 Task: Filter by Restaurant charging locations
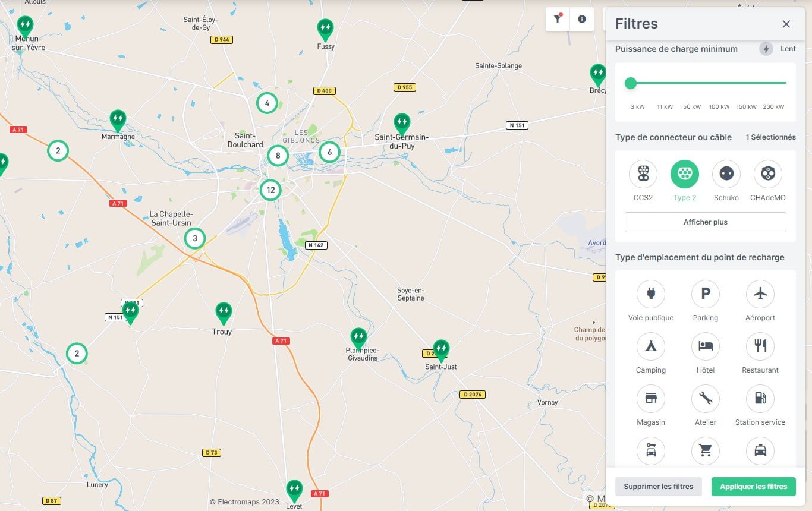coord(760,346)
